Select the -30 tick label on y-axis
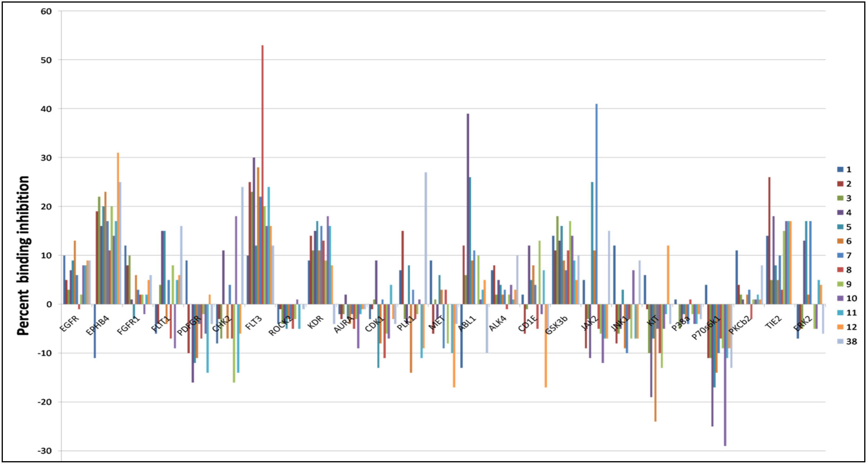This screenshot has width=868, height=464. click(x=45, y=451)
